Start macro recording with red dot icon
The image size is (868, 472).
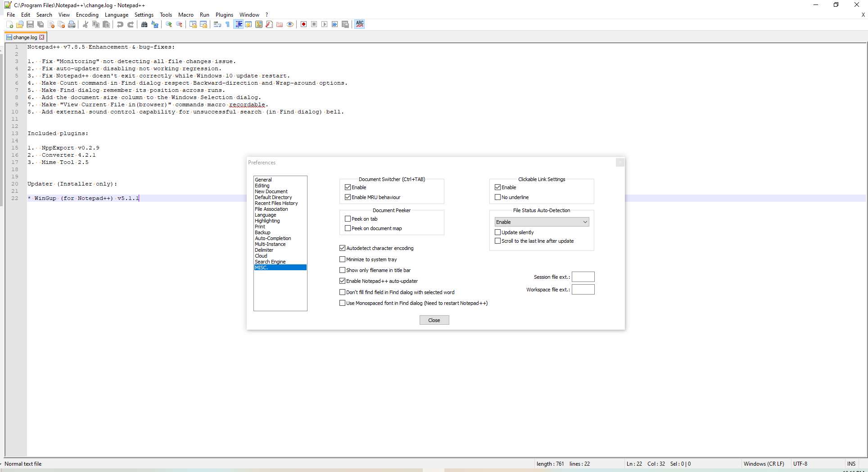click(303, 24)
